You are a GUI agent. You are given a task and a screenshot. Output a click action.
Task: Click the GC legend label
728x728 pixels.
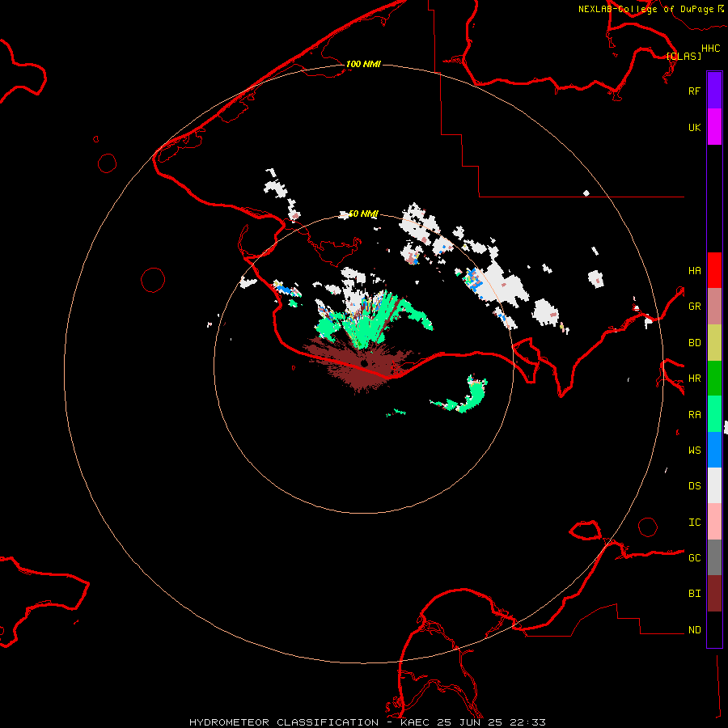(694, 557)
